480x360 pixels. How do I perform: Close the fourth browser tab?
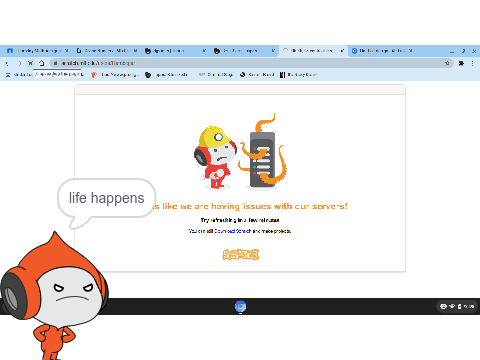coord(273,51)
